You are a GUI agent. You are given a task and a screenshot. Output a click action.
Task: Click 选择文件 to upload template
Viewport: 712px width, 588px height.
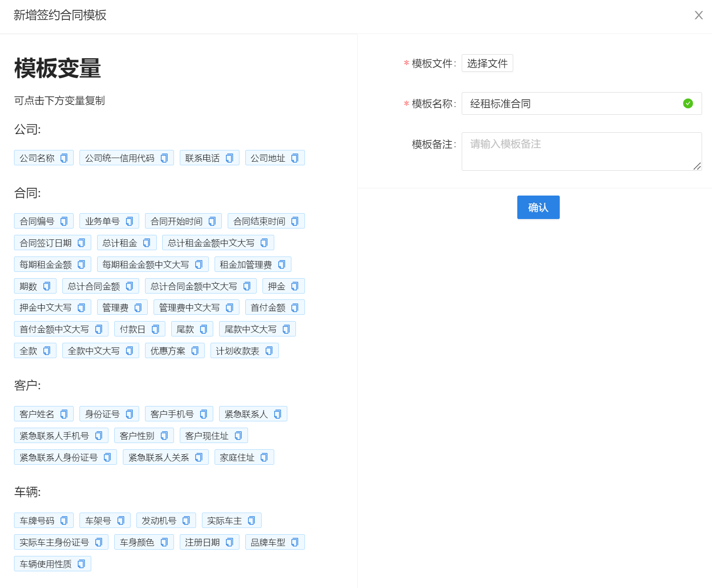tap(487, 63)
